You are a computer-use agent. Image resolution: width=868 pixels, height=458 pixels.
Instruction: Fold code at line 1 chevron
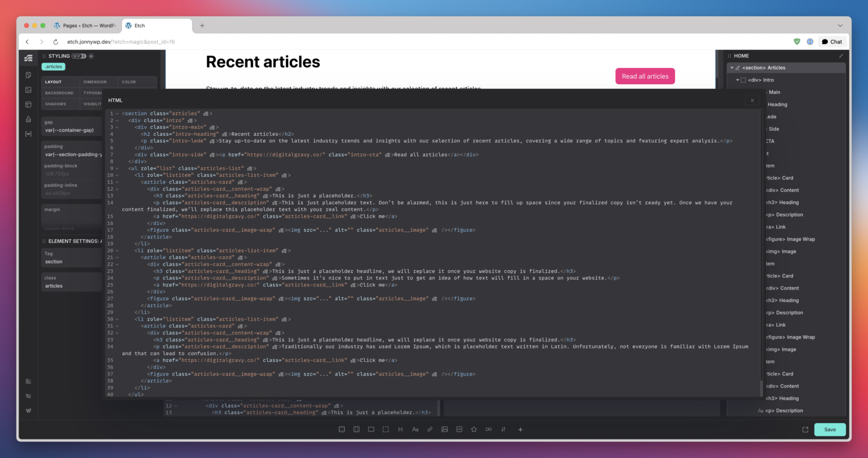tap(117, 114)
